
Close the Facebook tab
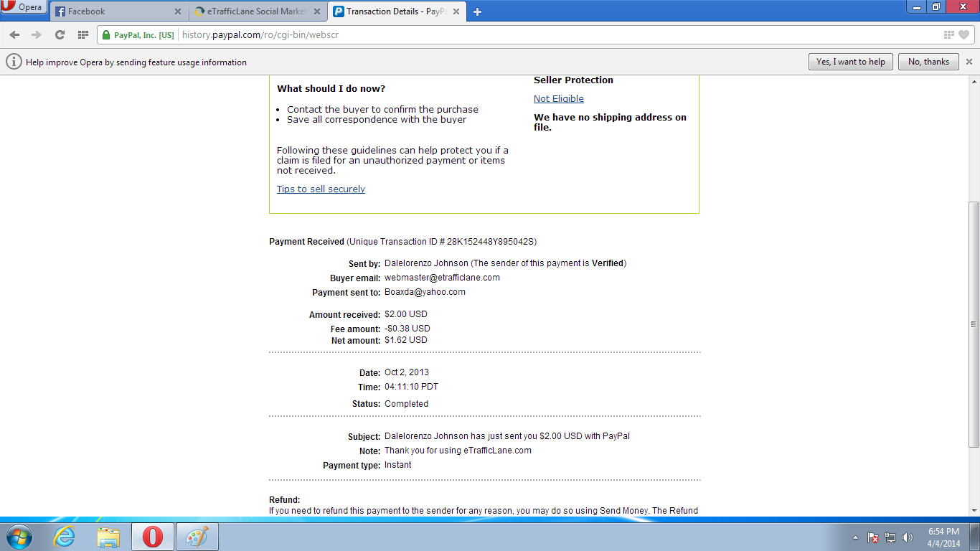[178, 11]
